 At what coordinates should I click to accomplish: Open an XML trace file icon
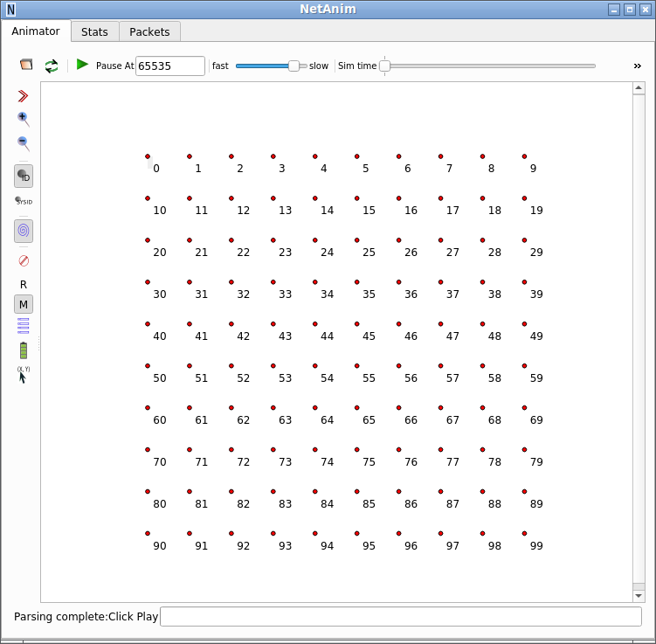[x=26, y=65]
